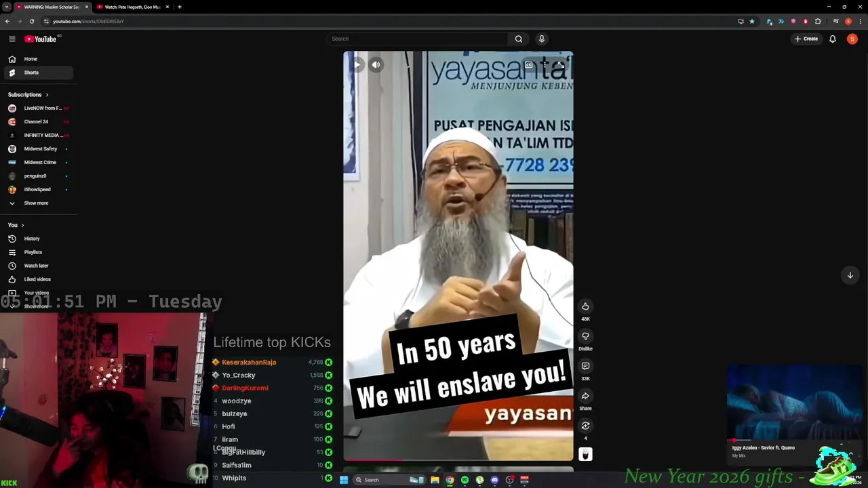Open the Iggy Azalea Savior thumbnail
Viewport: 868px width, 488px height.
[794, 403]
